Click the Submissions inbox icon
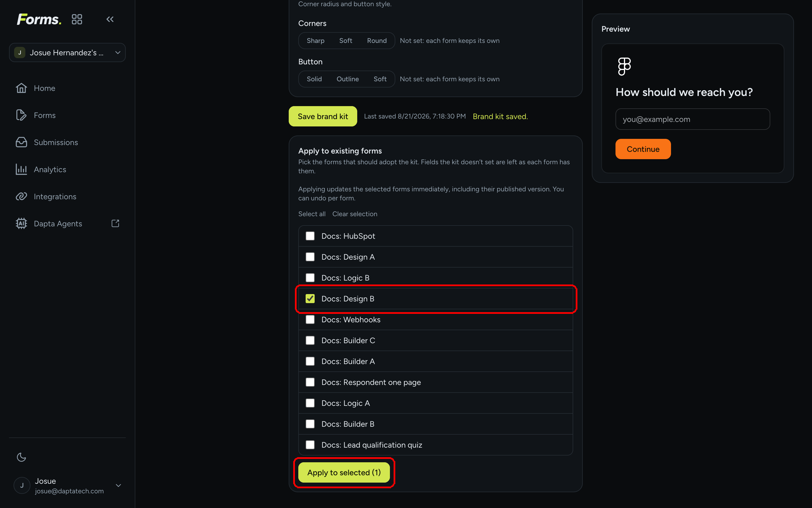Viewport: 812px width, 508px height. (x=21, y=142)
